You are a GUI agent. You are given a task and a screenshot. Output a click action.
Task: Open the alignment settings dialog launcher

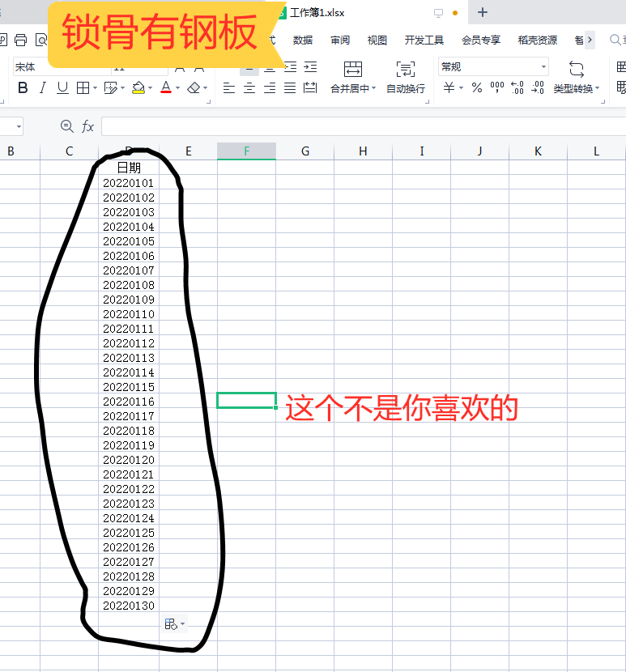pyautogui.click(x=428, y=101)
